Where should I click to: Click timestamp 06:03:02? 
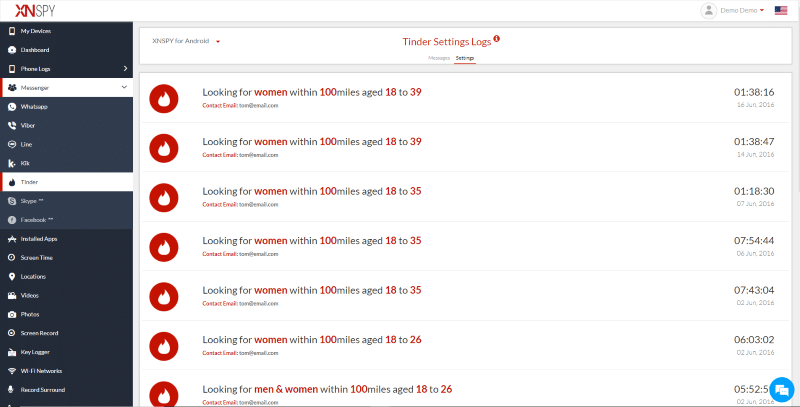[754, 340]
